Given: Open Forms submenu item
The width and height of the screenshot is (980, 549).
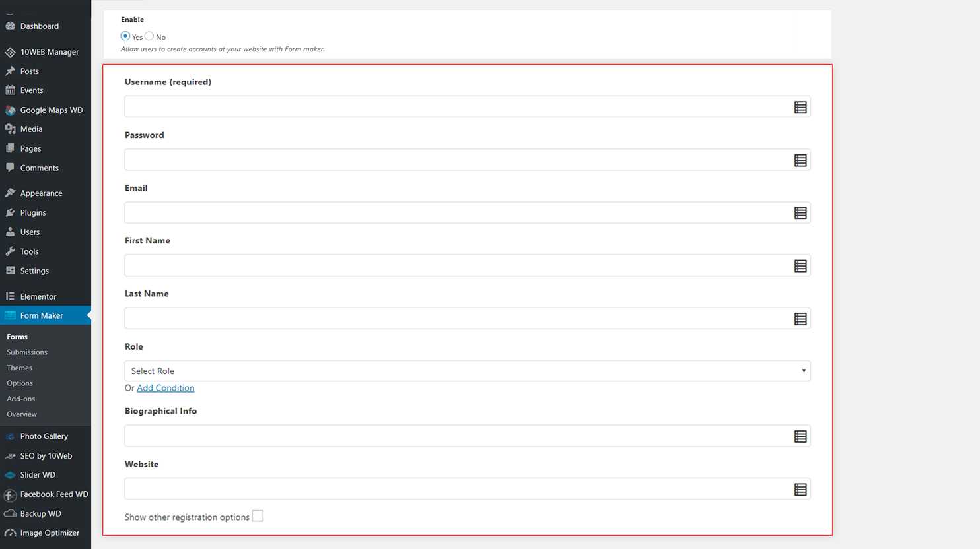Looking at the screenshot, I should coord(17,337).
